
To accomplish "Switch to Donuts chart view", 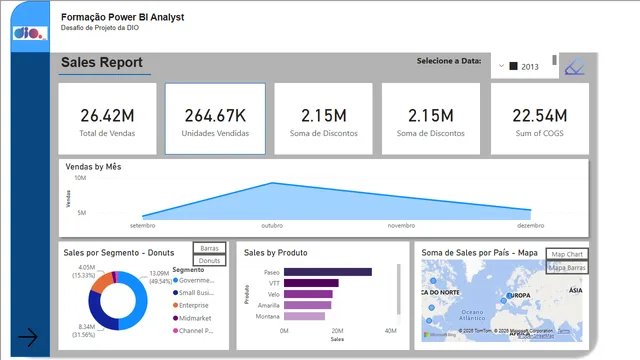I will click(x=209, y=260).
